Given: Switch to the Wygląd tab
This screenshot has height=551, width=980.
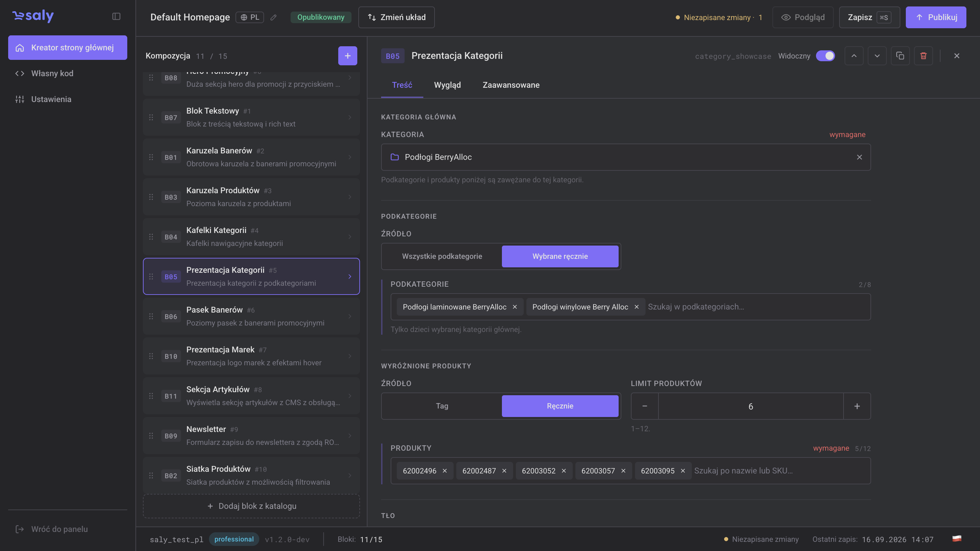Looking at the screenshot, I should tap(447, 85).
